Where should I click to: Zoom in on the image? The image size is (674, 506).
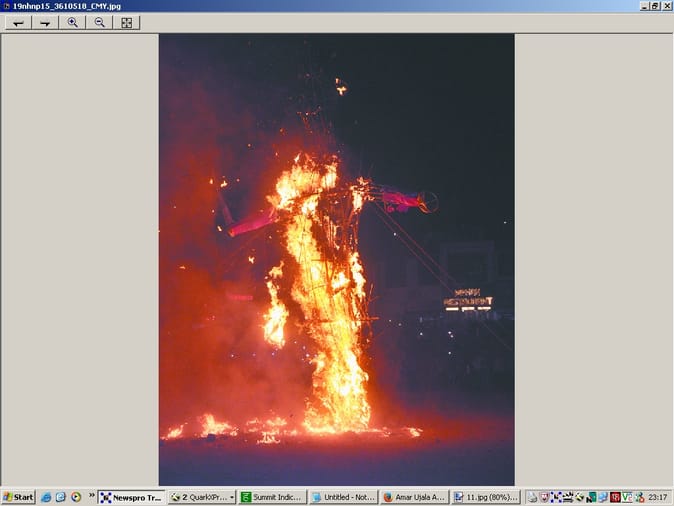click(72, 22)
